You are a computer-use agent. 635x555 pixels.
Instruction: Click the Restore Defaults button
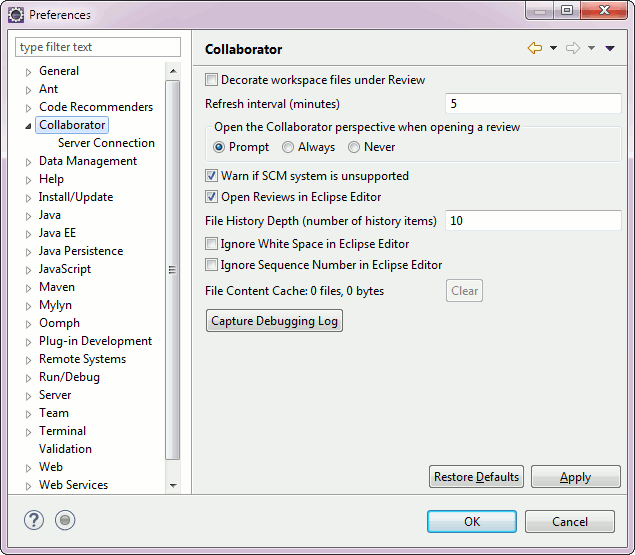pos(476,477)
